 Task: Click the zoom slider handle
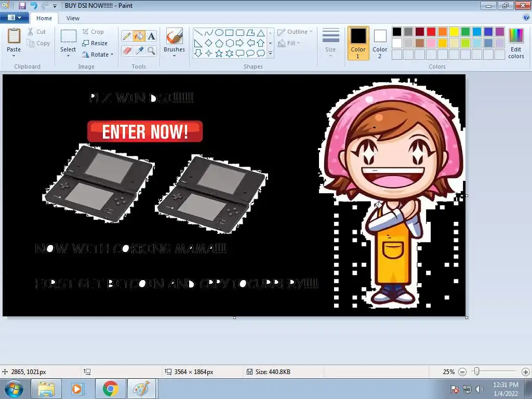pos(477,372)
